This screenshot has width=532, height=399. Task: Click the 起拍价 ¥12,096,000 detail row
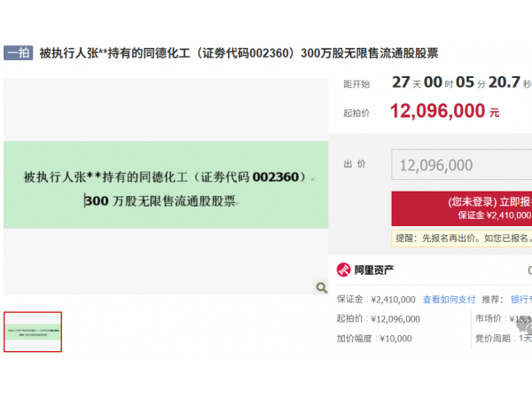pos(378,319)
